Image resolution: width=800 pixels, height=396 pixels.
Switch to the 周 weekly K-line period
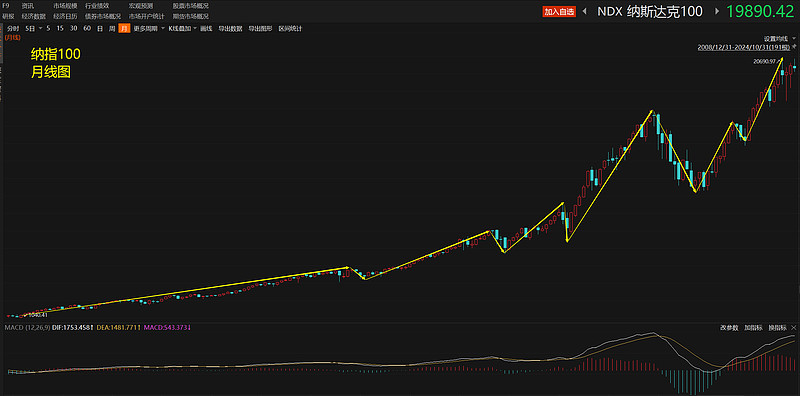[x=112, y=29]
